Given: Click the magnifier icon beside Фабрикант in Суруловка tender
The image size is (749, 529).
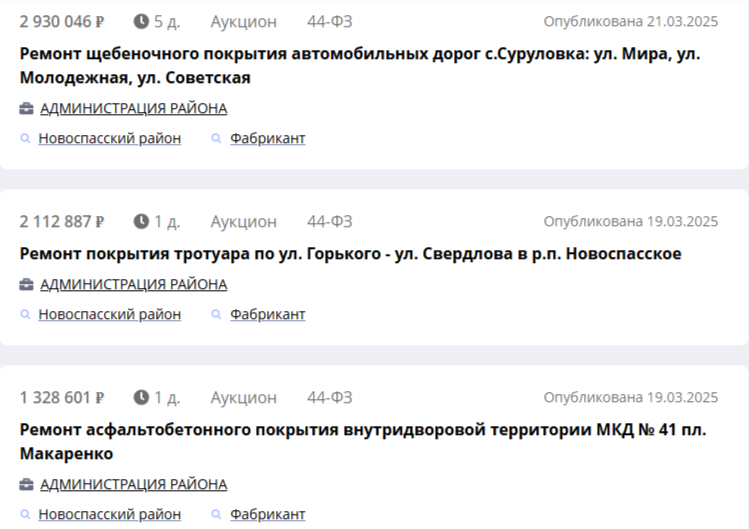Looking at the screenshot, I should [216, 139].
